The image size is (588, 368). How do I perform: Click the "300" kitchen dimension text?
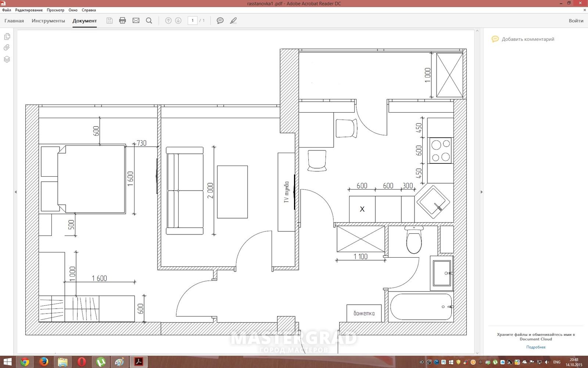coord(408,186)
